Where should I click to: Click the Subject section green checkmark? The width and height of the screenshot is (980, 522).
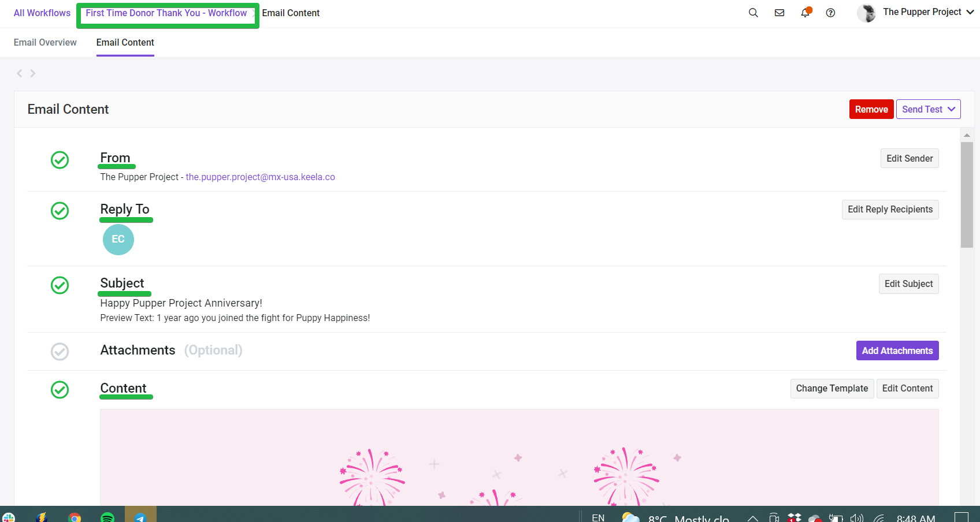pyautogui.click(x=60, y=285)
